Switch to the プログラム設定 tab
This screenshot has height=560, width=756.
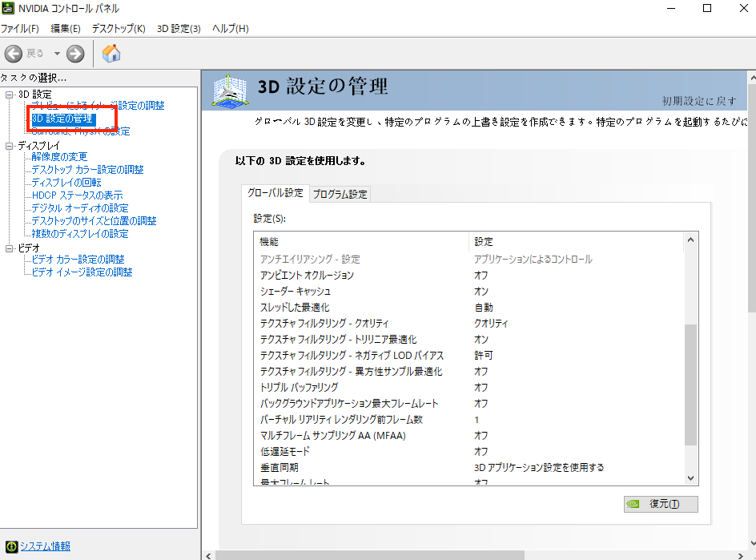[x=340, y=194]
